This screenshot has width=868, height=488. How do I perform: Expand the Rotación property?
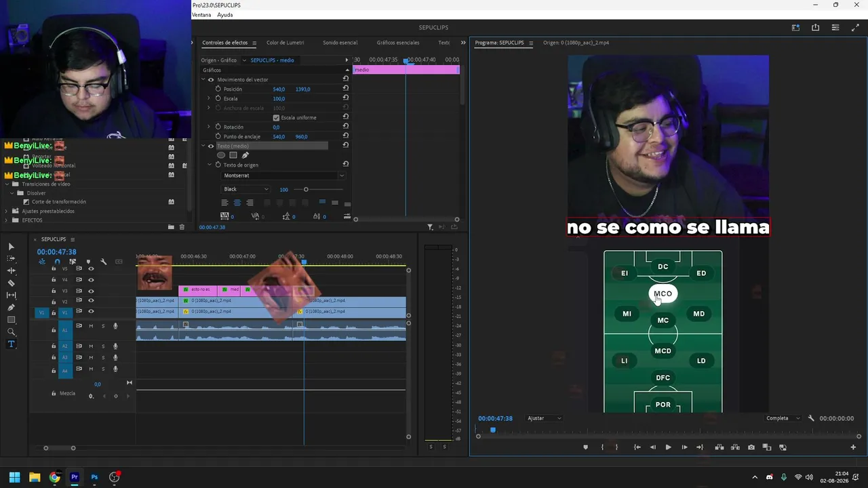(209, 127)
